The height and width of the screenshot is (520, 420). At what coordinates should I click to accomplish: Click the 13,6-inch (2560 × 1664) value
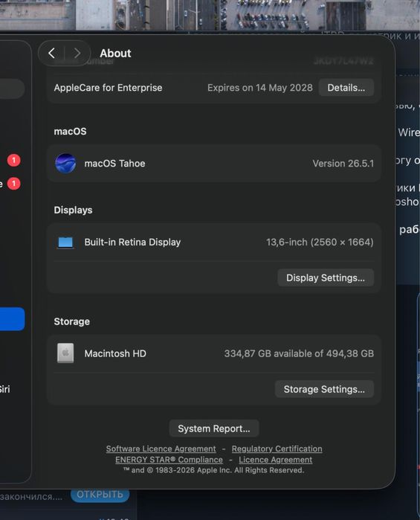(320, 243)
